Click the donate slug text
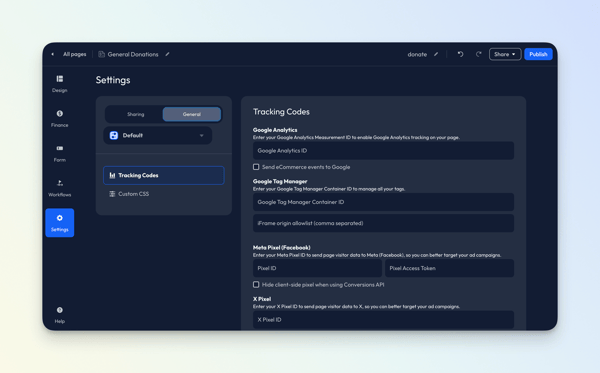The image size is (600, 373). (x=417, y=54)
